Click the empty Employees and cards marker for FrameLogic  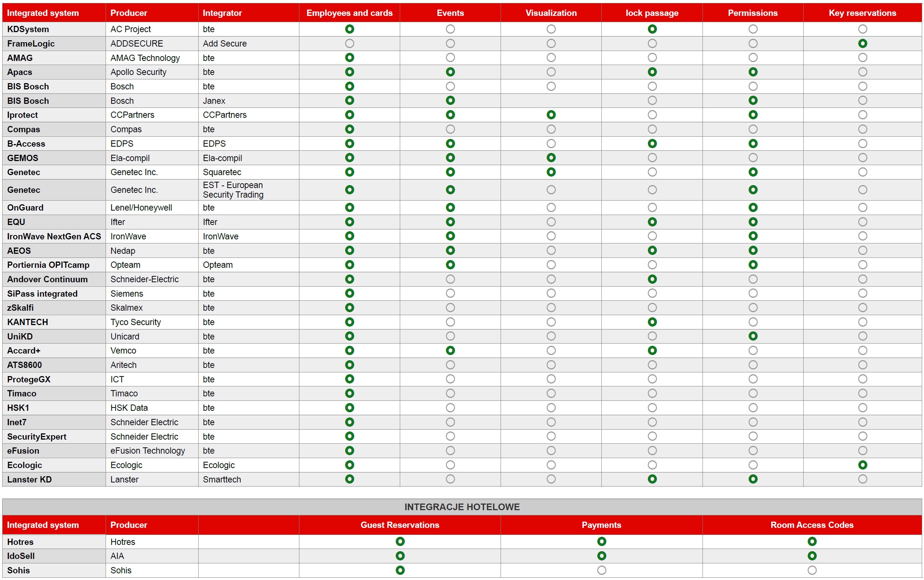(350, 43)
